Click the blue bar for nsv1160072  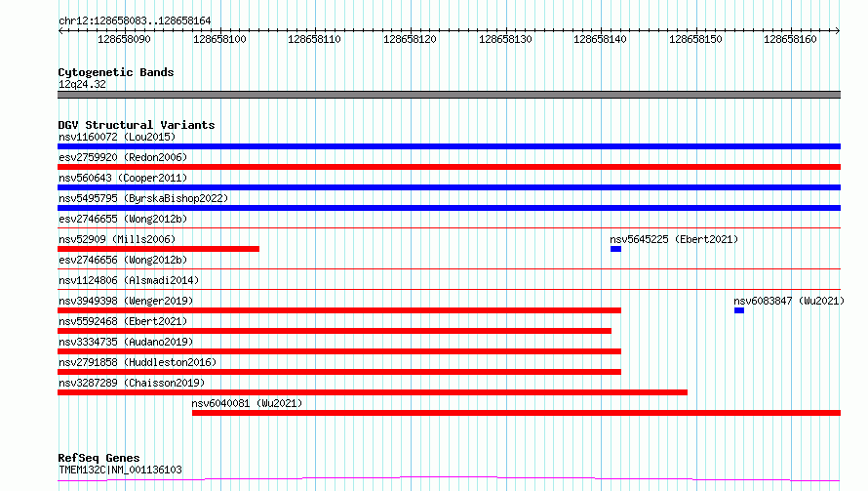(x=449, y=146)
